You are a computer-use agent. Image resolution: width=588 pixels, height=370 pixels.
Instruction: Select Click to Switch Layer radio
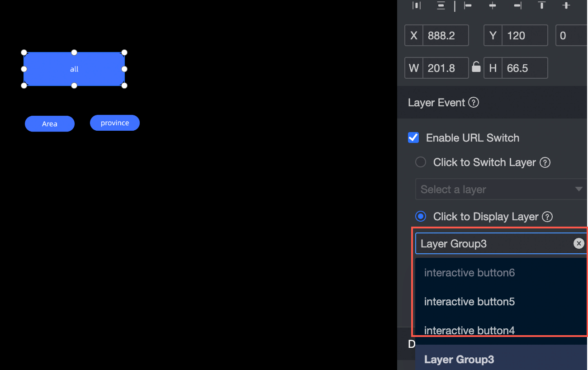coord(421,162)
